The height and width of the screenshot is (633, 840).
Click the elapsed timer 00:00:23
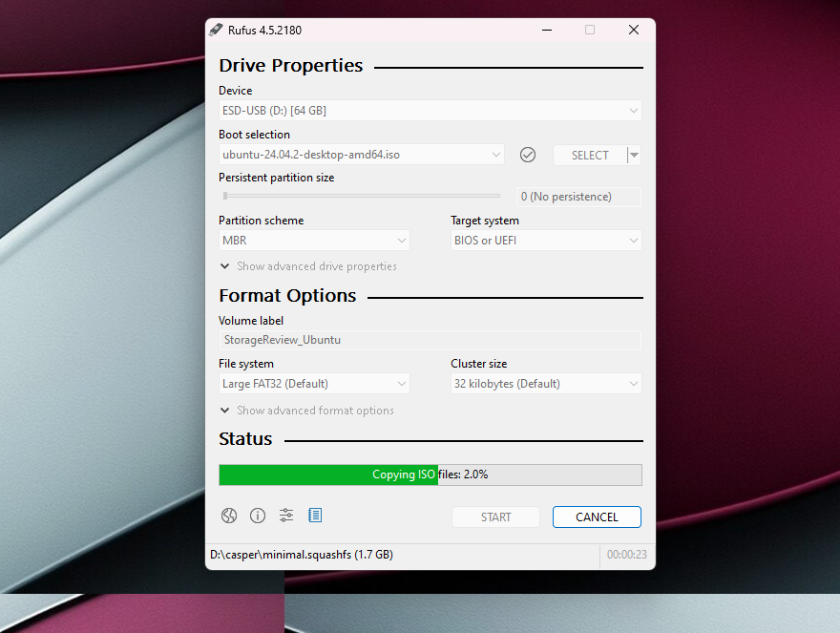(x=627, y=555)
